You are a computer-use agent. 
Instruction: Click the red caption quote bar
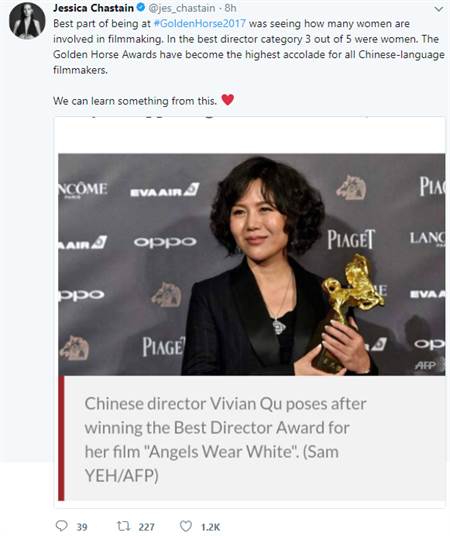(x=61, y=438)
